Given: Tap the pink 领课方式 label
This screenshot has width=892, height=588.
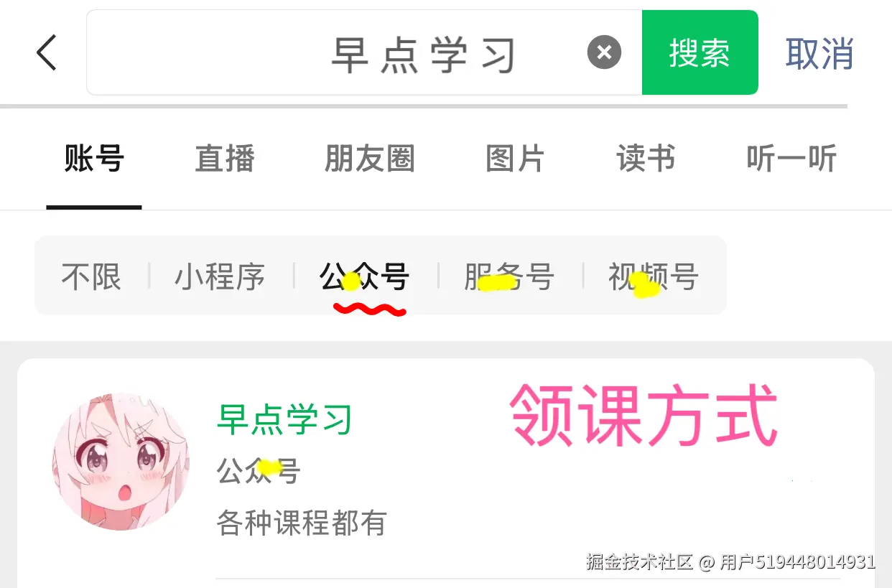Looking at the screenshot, I should click(x=644, y=416).
